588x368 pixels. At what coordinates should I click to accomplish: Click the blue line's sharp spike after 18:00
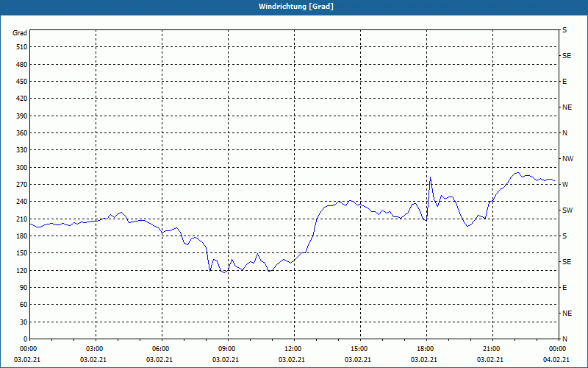pyautogui.click(x=430, y=177)
